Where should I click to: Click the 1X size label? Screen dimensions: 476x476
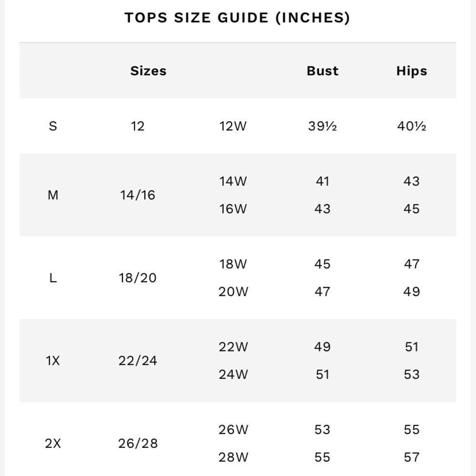(x=53, y=361)
